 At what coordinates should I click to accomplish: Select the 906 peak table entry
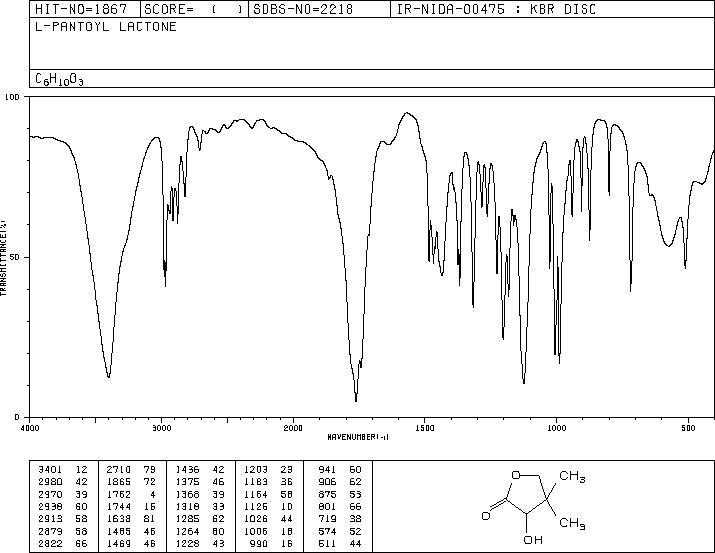340,482
